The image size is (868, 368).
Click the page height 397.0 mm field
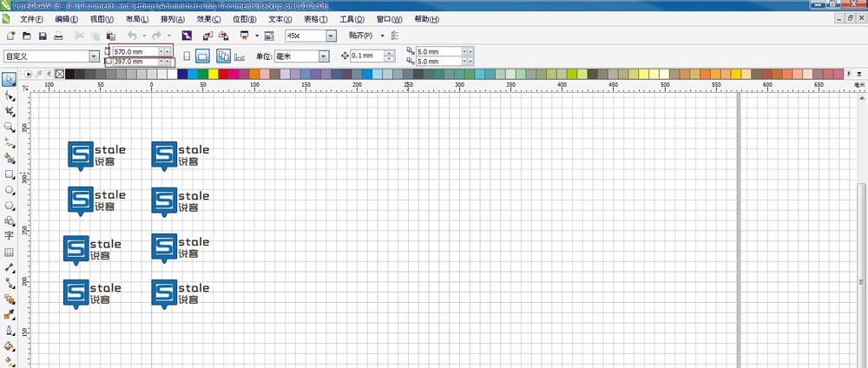click(136, 62)
